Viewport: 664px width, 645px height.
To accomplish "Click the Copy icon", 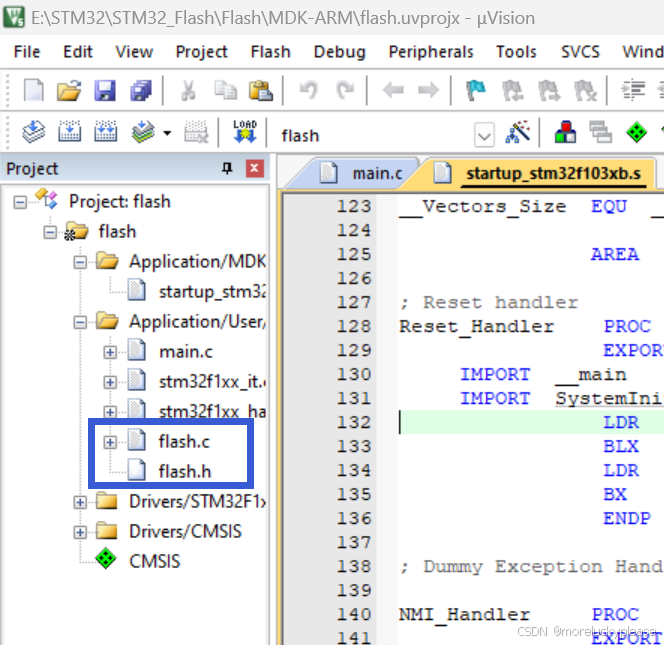I will (225, 90).
